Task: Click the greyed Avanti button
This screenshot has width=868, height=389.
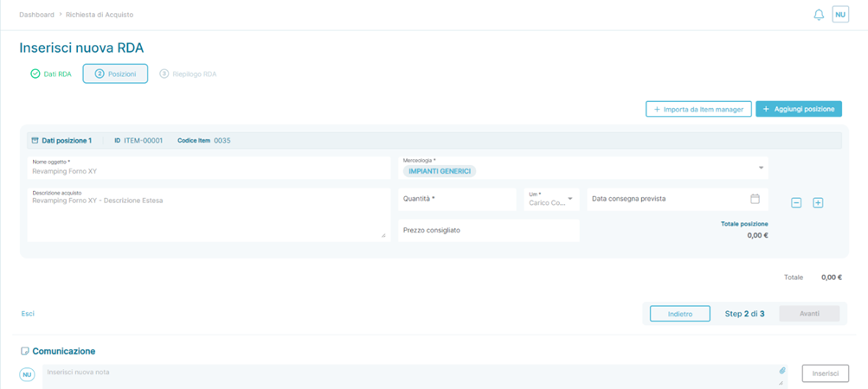Action: coord(809,314)
